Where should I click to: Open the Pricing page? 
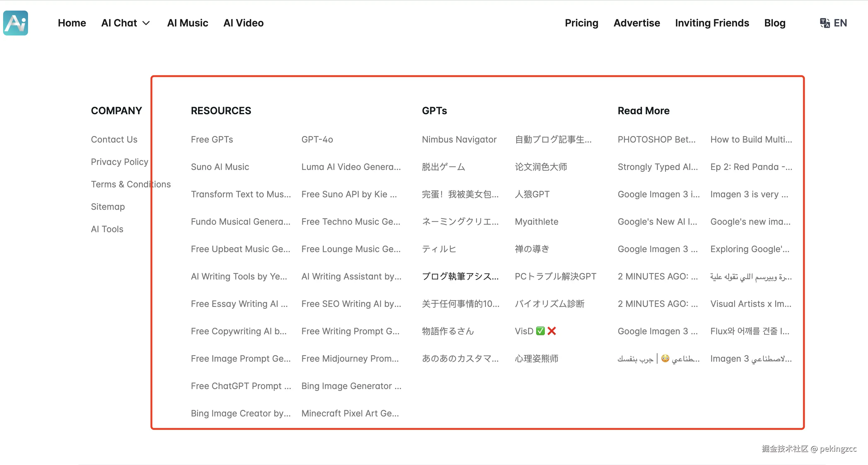(581, 23)
